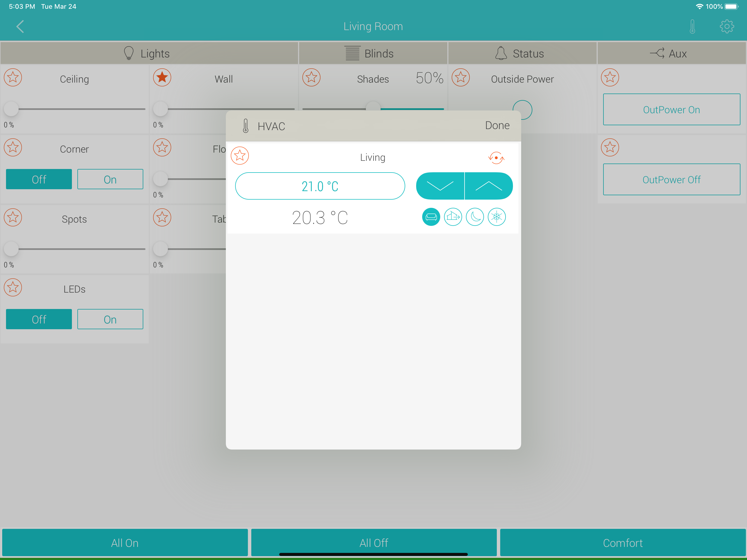This screenshot has width=747, height=560.
Task: Go back using the header chevron
Action: pyautogui.click(x=20, y=26)
